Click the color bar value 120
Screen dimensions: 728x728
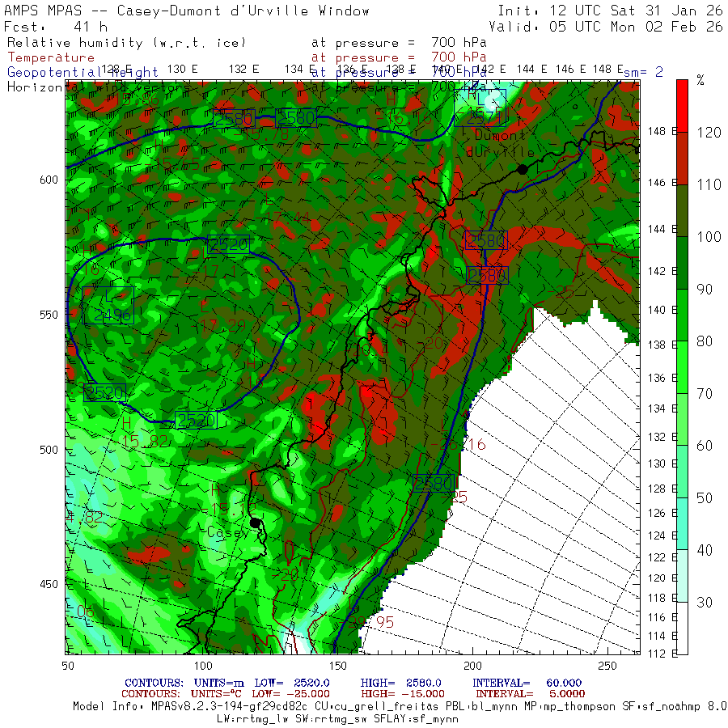709,133
